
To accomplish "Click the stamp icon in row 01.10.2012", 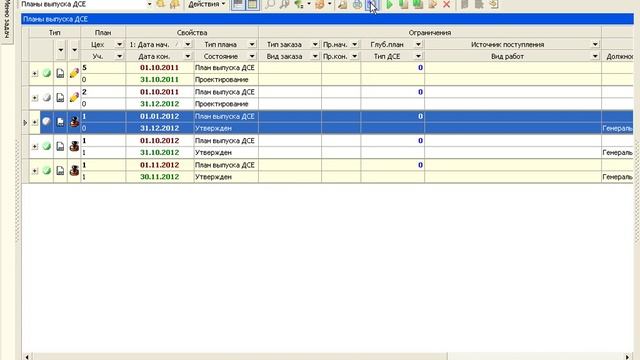I will click(x=74, y=146).
